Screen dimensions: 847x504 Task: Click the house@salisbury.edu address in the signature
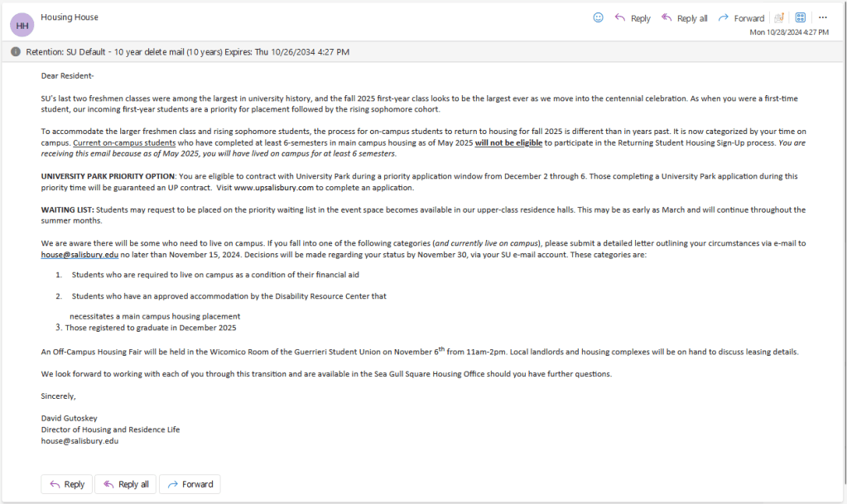click(79, 441)
